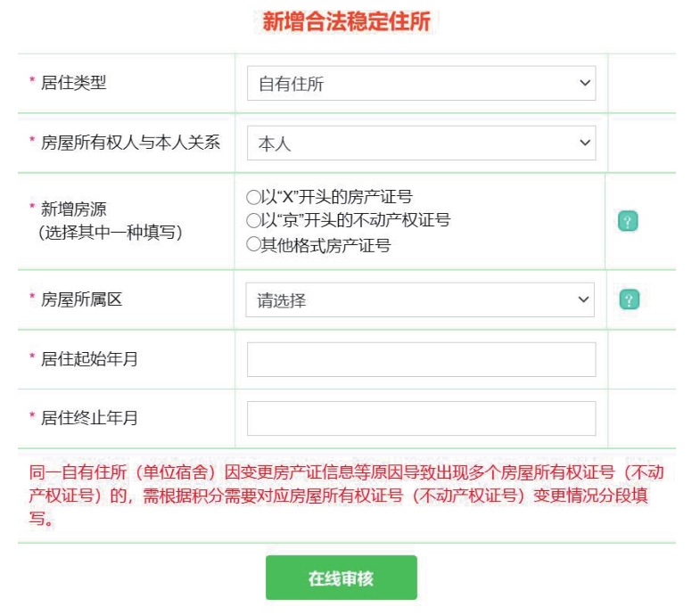Click the help icon next to 房屋所属区

pyautogui.click(x=629, y=299)
